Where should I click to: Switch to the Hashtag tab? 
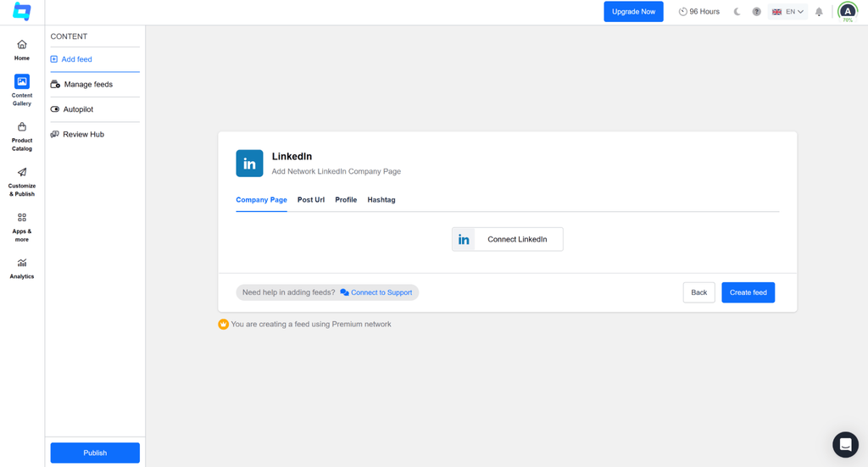click(381, 200)
